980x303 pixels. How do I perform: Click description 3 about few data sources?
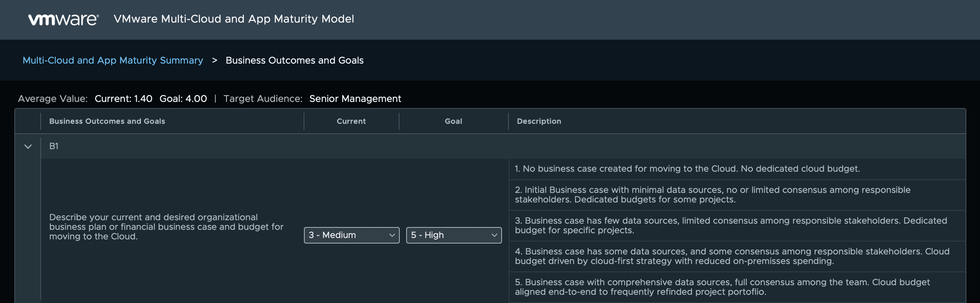coord(730,226)
